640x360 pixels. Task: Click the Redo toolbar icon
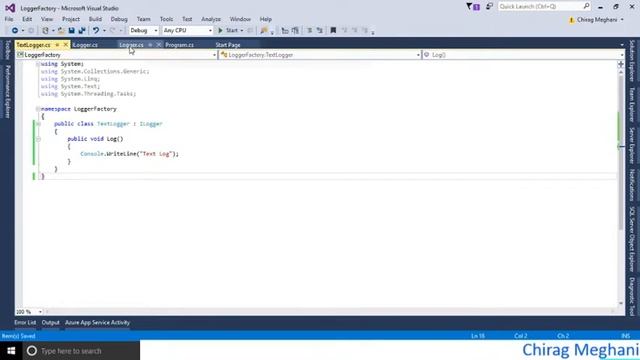pyautogui.click(x=113, y=31)
